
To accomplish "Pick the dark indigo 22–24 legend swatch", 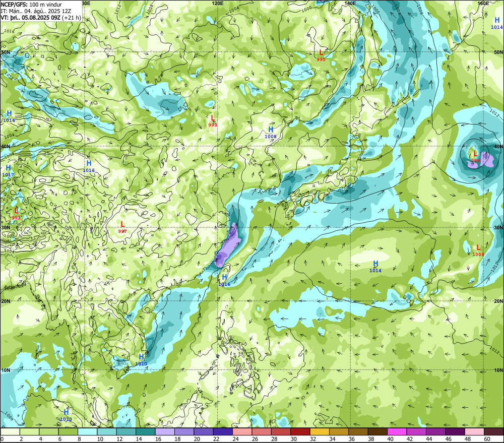I will coord(223,432).
